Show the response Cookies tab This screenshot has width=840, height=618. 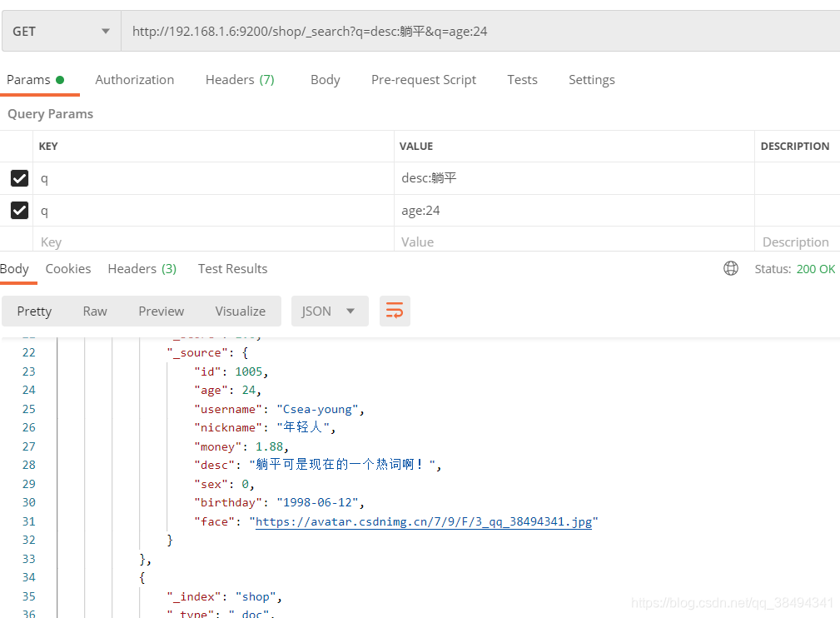click(68, 268)
